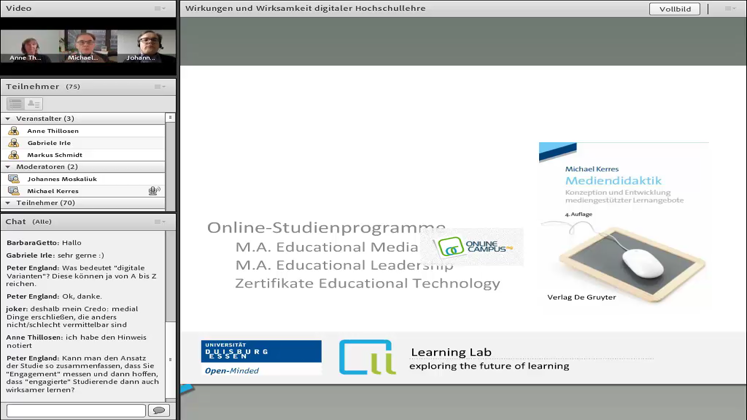This screenshot has height=420, width=747.
Task: Switch to attendee status view icon
Action: pyautogui.click(x=34, y=104)
